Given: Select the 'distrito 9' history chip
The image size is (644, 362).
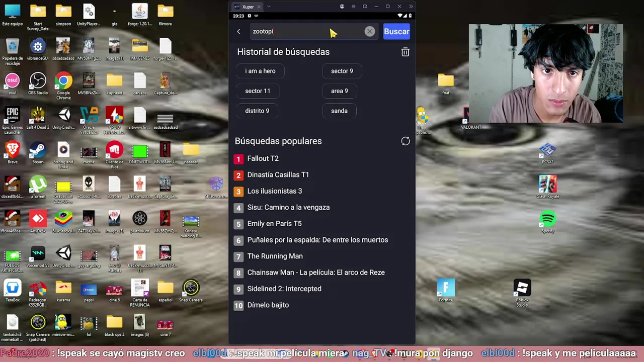Looking at the screenshot, I should coord(257,111).
